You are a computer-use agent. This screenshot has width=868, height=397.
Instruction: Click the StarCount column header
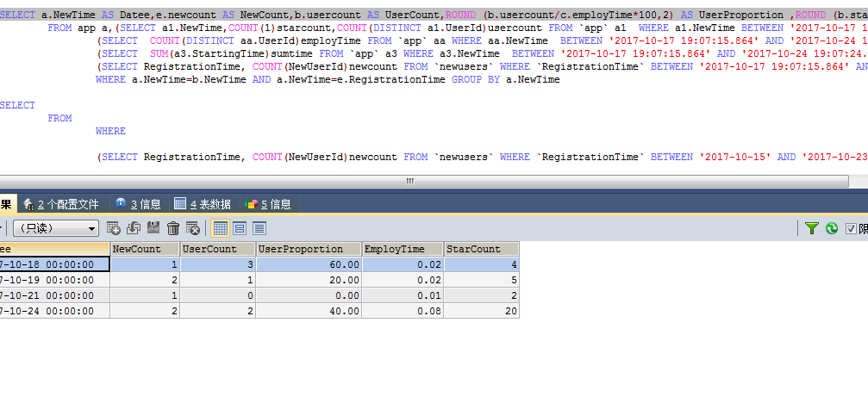coord(482,249)
